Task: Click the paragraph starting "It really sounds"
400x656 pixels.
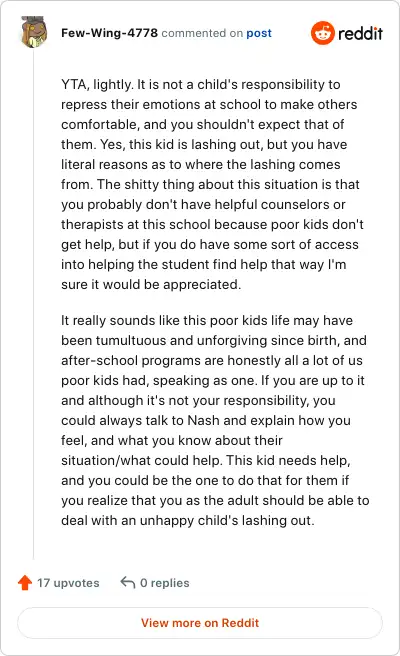Action: (x=215, y=420)
